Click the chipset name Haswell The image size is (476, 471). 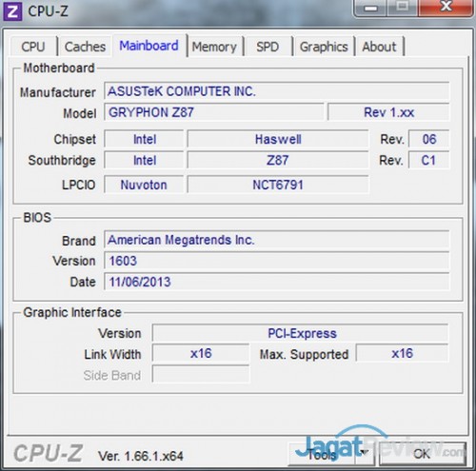[x=278, y=139]
